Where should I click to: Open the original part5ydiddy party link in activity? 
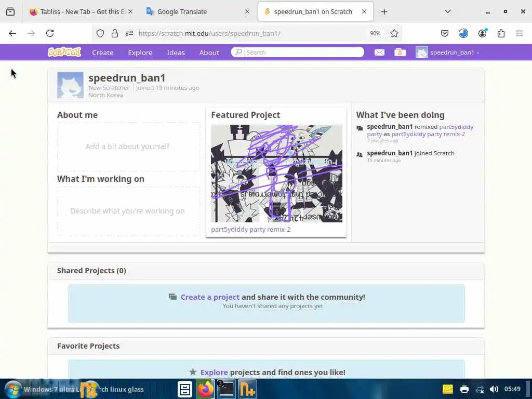(420, 130)
